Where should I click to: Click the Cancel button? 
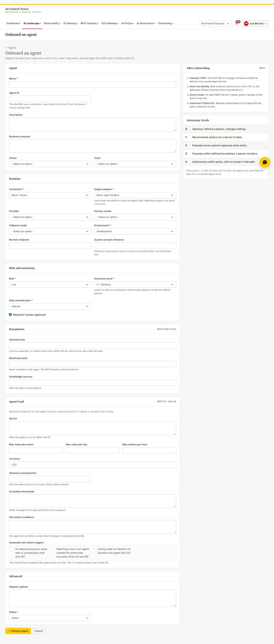click(x=39, y=631)
